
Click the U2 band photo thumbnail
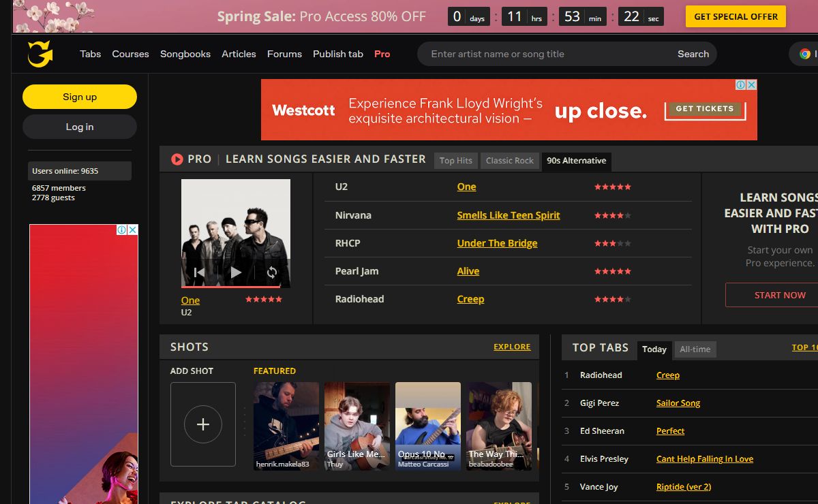(x=236, y=233)
